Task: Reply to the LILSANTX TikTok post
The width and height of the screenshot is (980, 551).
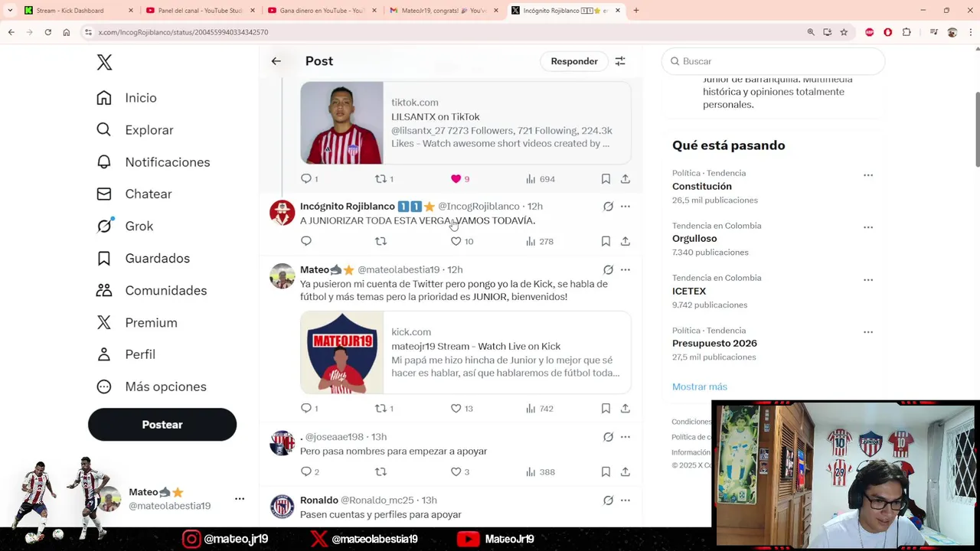Action: click(306, 179)
